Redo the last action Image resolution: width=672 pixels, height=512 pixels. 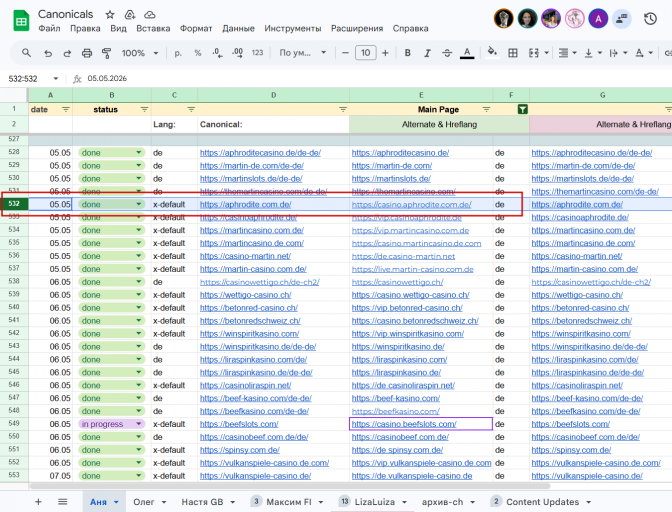click(67, 53)
